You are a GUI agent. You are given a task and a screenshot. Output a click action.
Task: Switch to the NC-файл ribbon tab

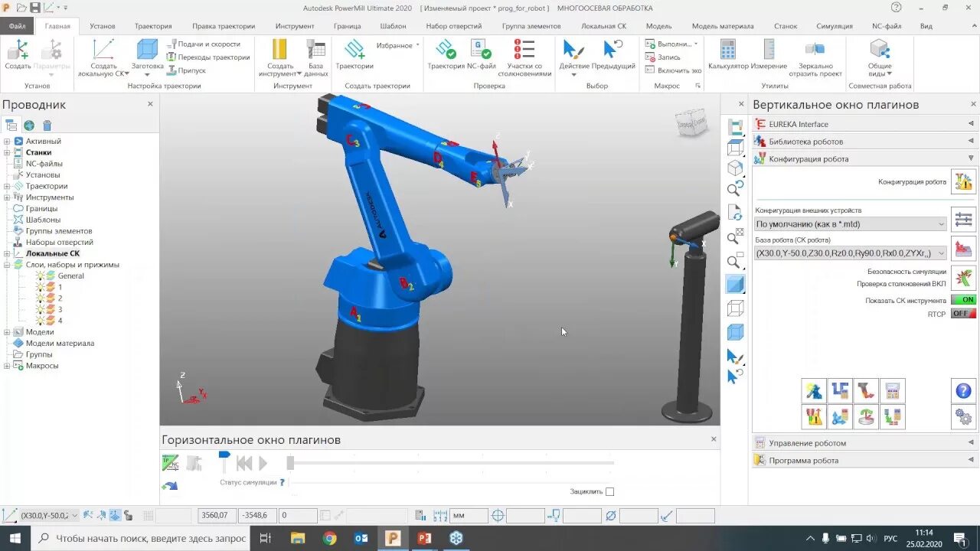click(x=887, y=26)
